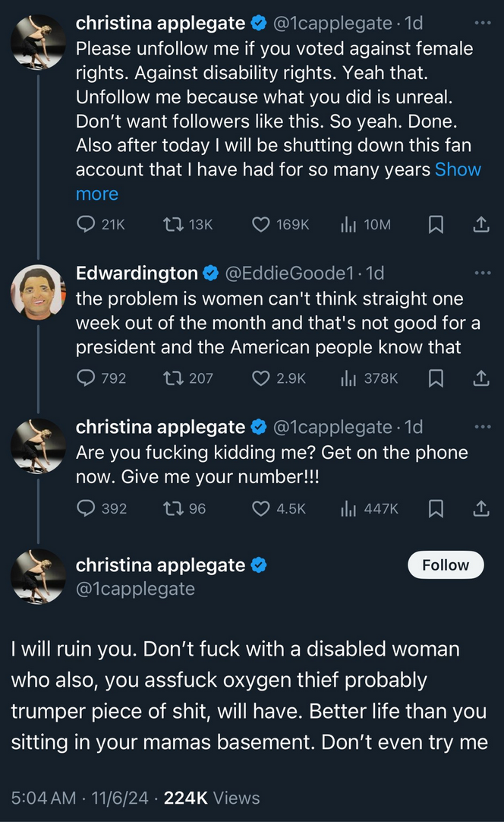Expand the tweet with Show more
504x822 pixels.
279,182
